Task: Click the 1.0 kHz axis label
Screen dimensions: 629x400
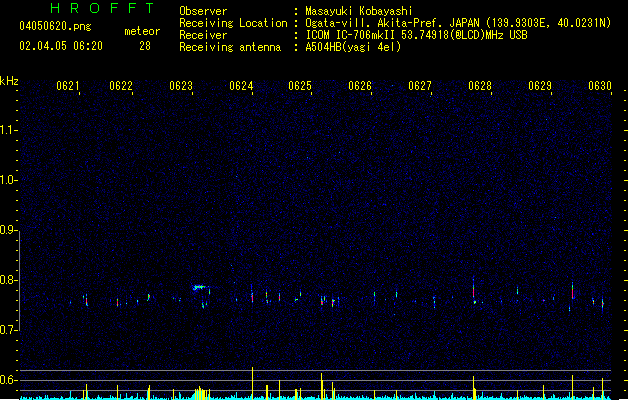Action: coord(8,180)
